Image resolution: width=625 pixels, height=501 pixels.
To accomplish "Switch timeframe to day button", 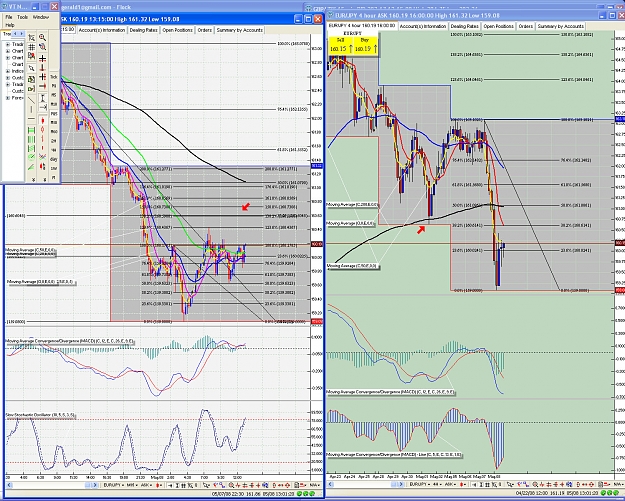I will click(54, 159).
